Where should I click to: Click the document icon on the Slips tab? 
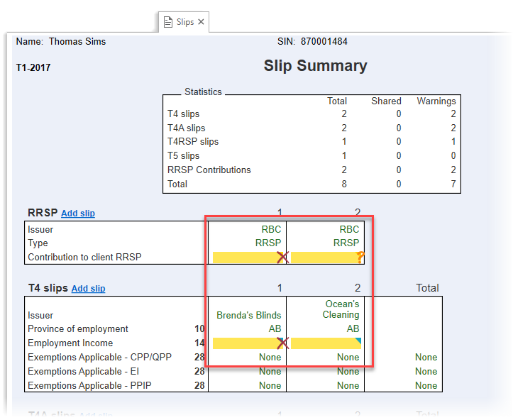coord(168,22)
